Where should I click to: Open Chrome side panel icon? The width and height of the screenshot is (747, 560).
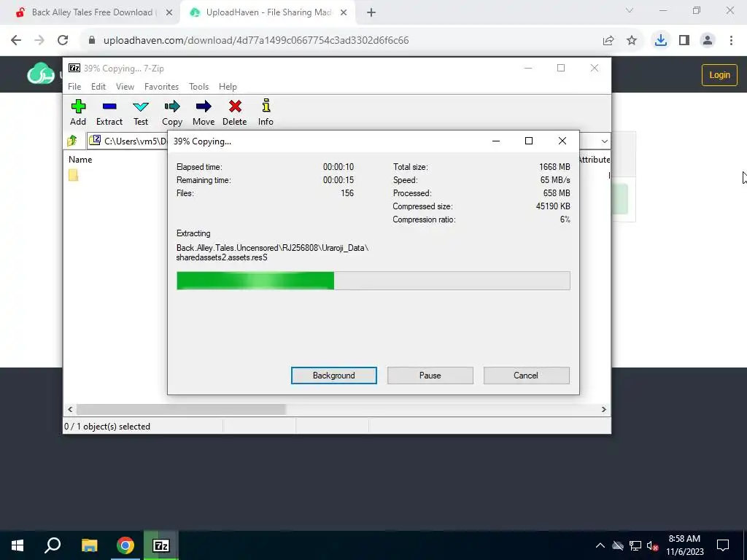pyautogui.click(x=684, y=40)
